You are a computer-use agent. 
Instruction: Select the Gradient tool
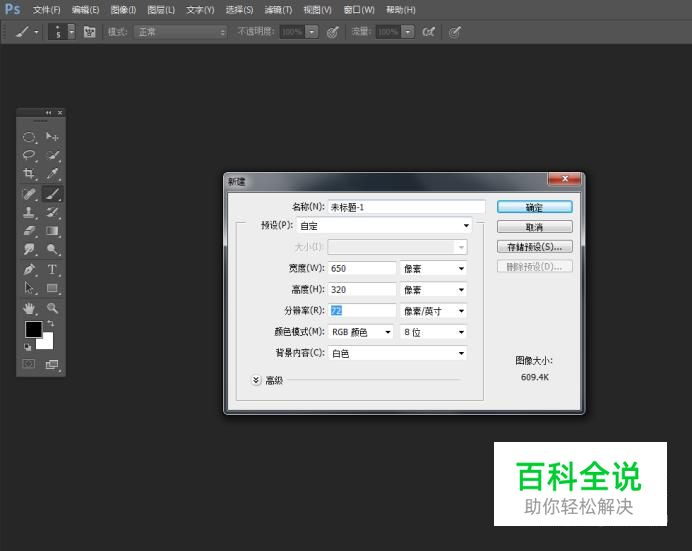pos(52,231)
